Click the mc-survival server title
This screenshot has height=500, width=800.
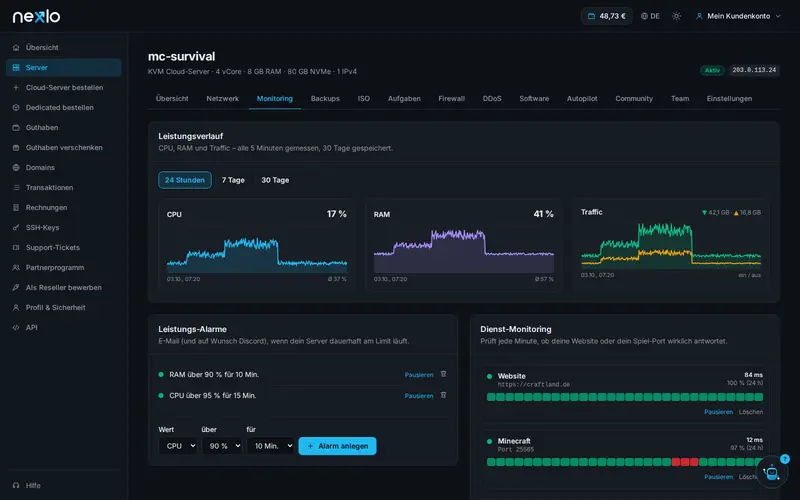182,56
